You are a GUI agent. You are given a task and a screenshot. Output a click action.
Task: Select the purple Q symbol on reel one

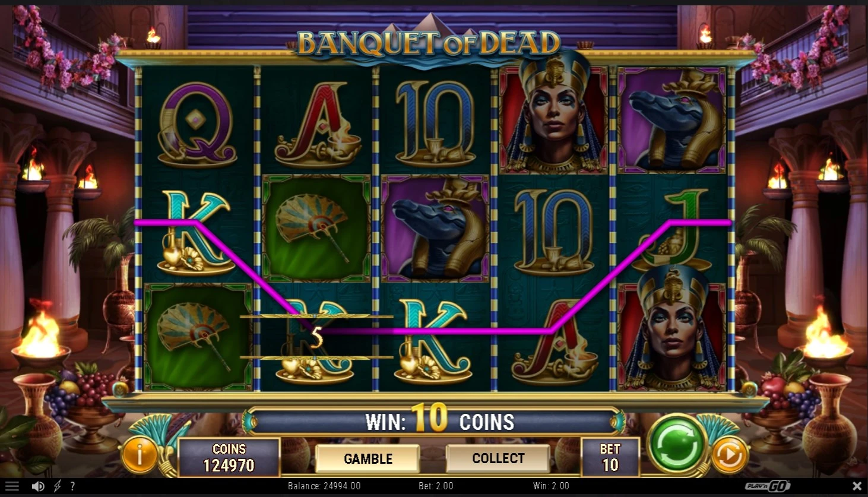197,122
